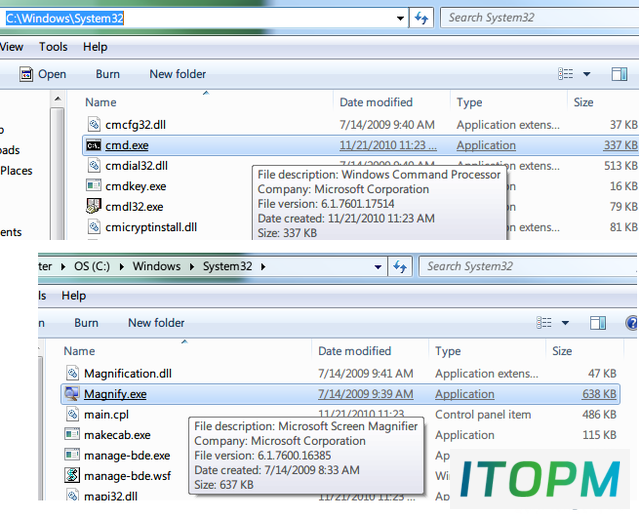The height and width of the screenshot is (519, 640).
Task: Open address history dropdown in lower window
Action: tap(378, 267)
